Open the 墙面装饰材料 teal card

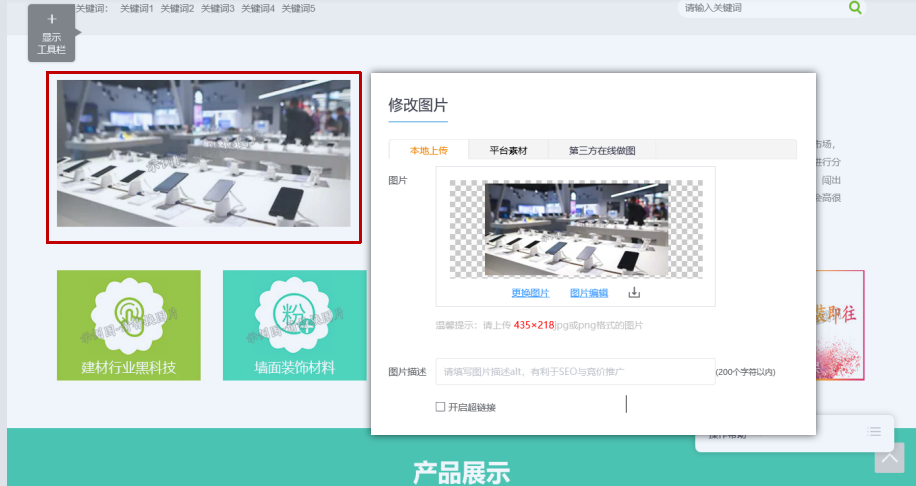pyautogui.click(x=294, y=325)
